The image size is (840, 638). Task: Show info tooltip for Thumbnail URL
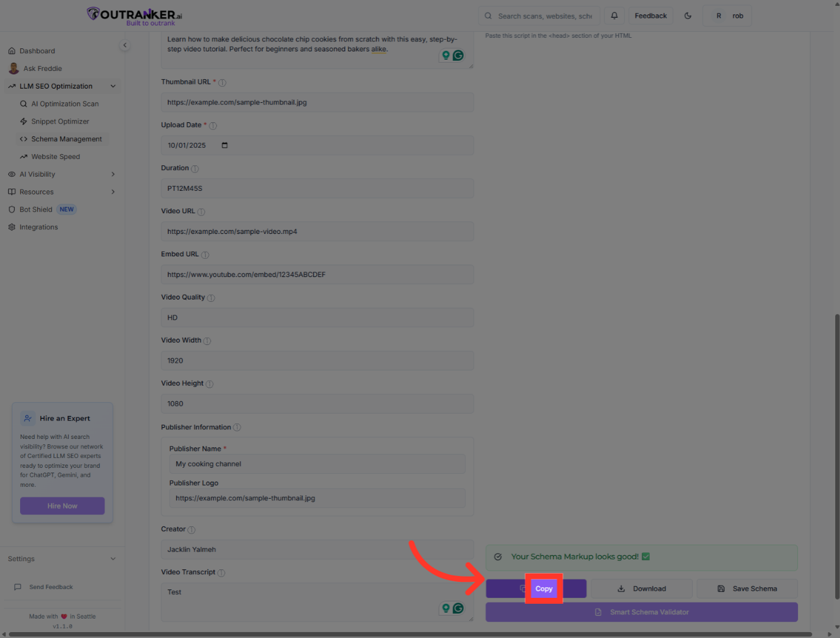[223, 83]
